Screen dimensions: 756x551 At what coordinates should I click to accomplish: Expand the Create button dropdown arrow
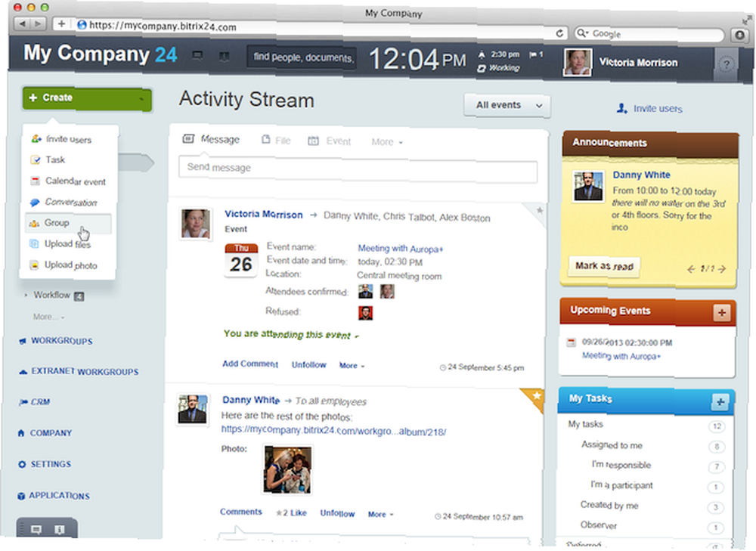[x=141, y=99]
